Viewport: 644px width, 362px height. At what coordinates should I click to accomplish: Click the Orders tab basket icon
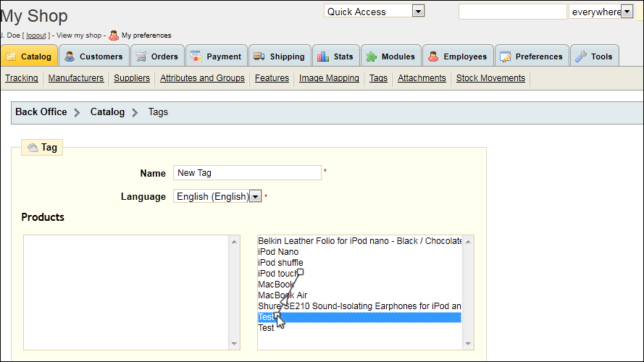point(141,56)
